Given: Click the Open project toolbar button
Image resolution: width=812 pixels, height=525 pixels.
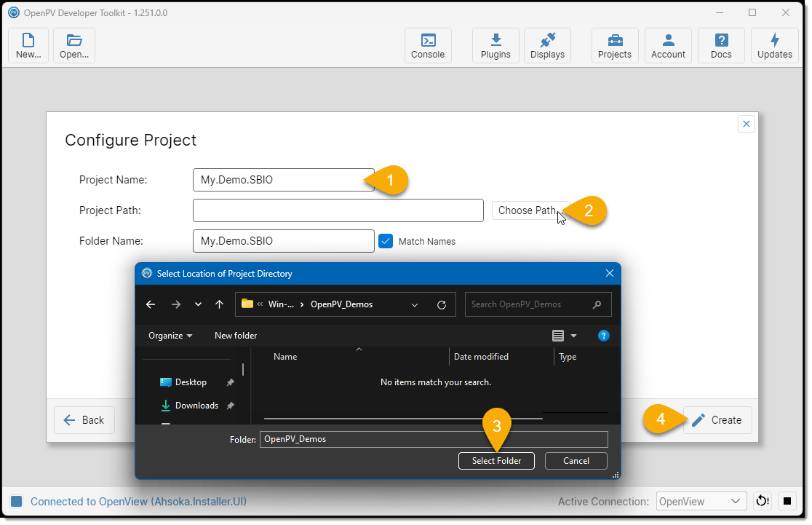Looking at the screenshot, I should coord(74,46).
